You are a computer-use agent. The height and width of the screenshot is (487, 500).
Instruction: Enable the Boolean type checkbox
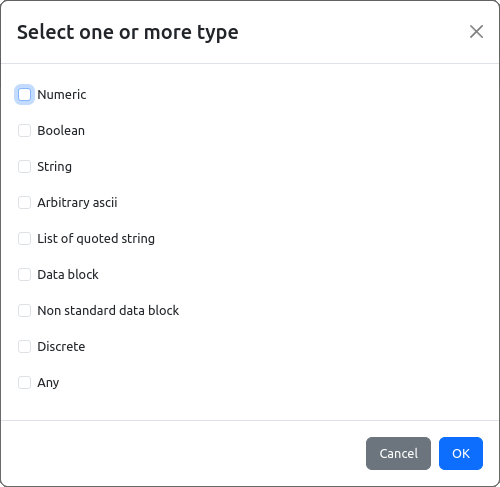(24, 131)
